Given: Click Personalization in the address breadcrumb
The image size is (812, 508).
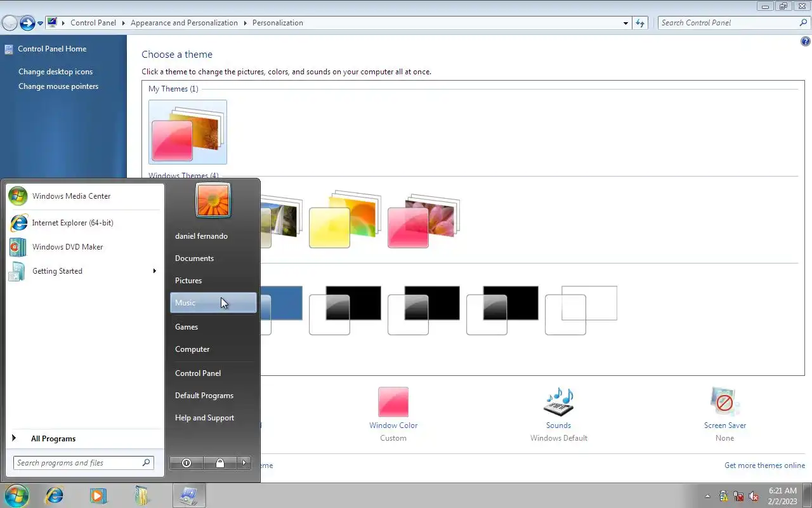Looking at the screenshot, I should (x=278, y=23).
